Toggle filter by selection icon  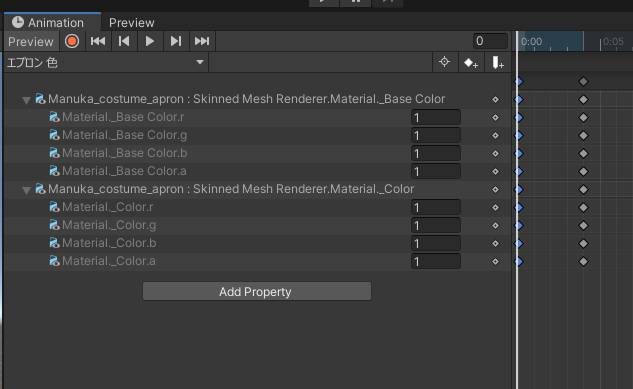(444, 62)
